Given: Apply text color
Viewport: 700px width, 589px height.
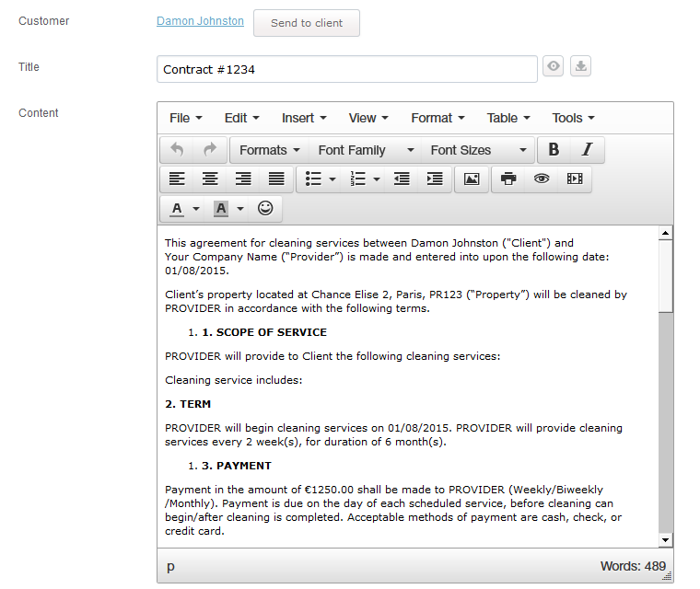Looking at the screenshot, I should (177, 209).
